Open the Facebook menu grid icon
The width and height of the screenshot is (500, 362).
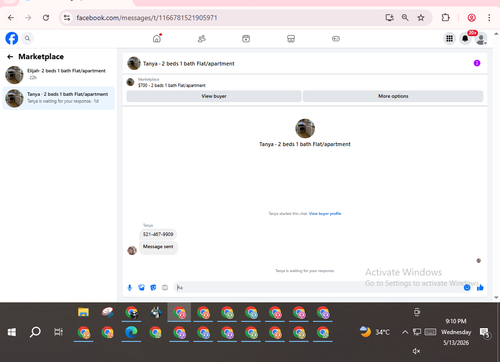[449, 39]
